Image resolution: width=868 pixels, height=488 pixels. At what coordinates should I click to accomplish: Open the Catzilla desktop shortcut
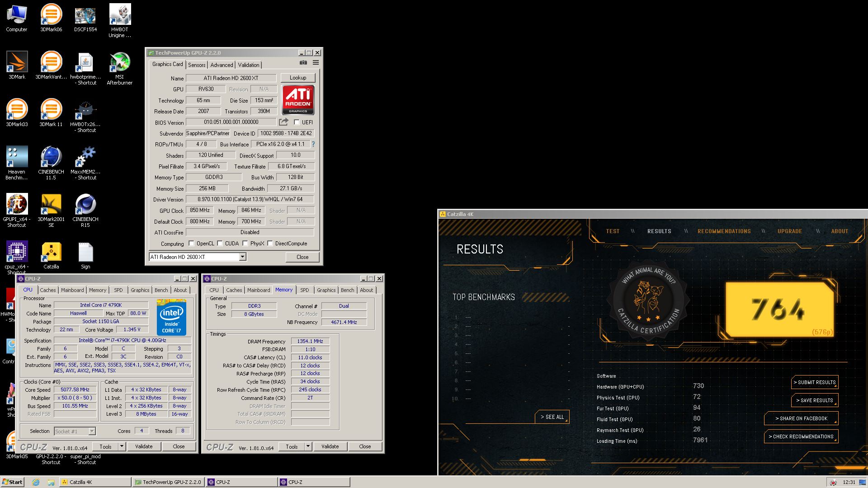point(51,255)
